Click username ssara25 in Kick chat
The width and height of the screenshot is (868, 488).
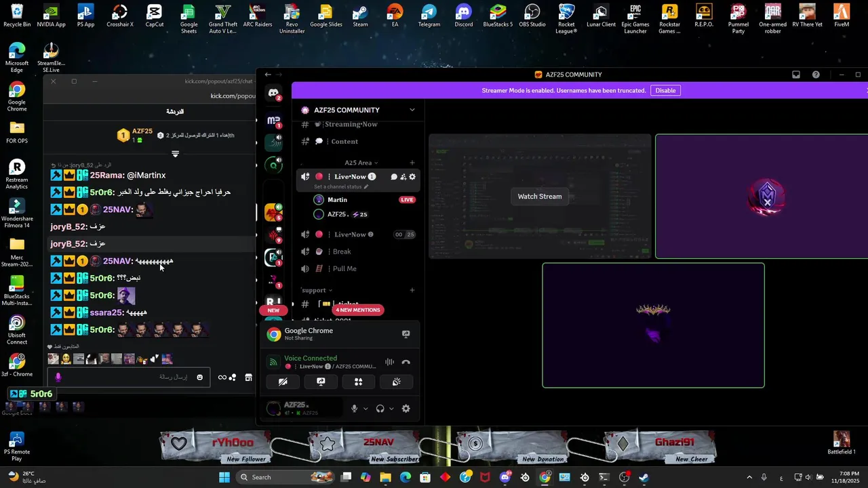[106, 312]
